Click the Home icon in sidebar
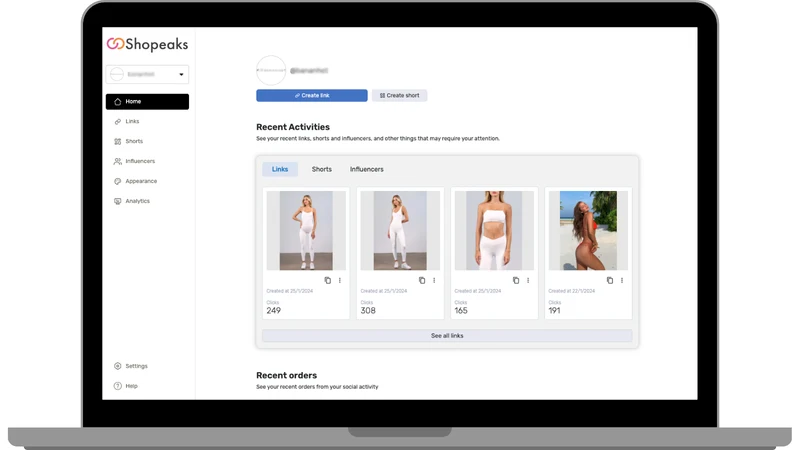Image resolution: width=800 pixels, height=450 pixels. (118, 102)
